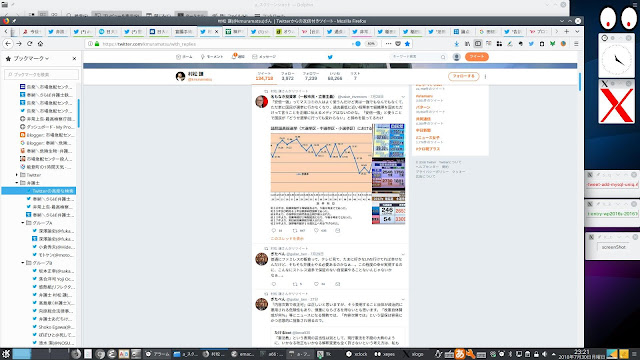Image resolution: width=640 pixels, height=360 pixels.
Task: Open Twitter モーメント moments
Action: pyautogui.click(x=212, y=57)
